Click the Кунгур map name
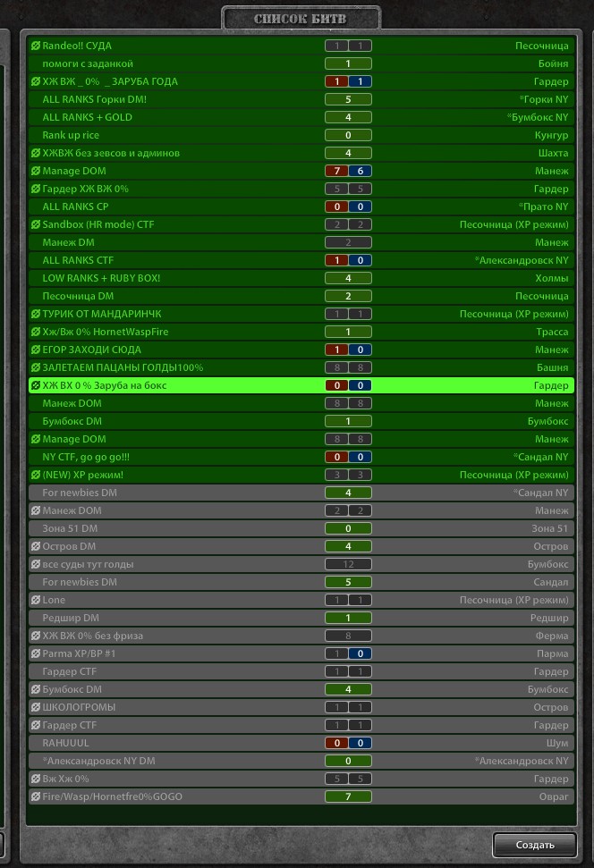This screenshot has width=594, height=868. click(550, 135)
